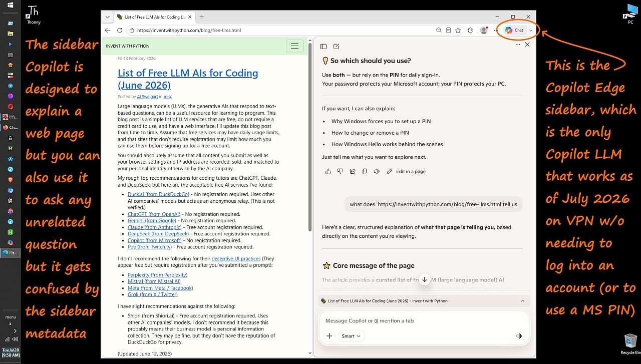Click the Brave browser taskbar icon

(10, 180)
